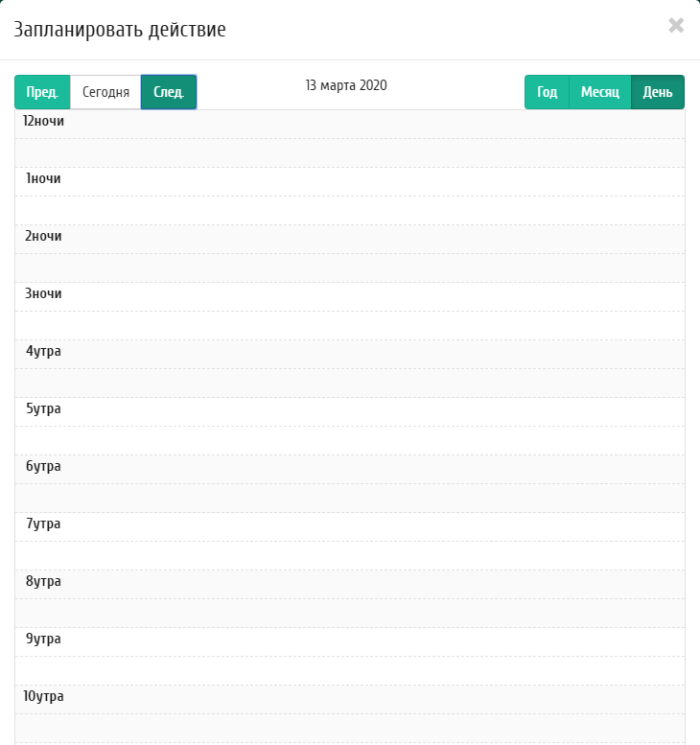Pick the 10утра time slot
This screenshot has height=745, width=700.
350,700
